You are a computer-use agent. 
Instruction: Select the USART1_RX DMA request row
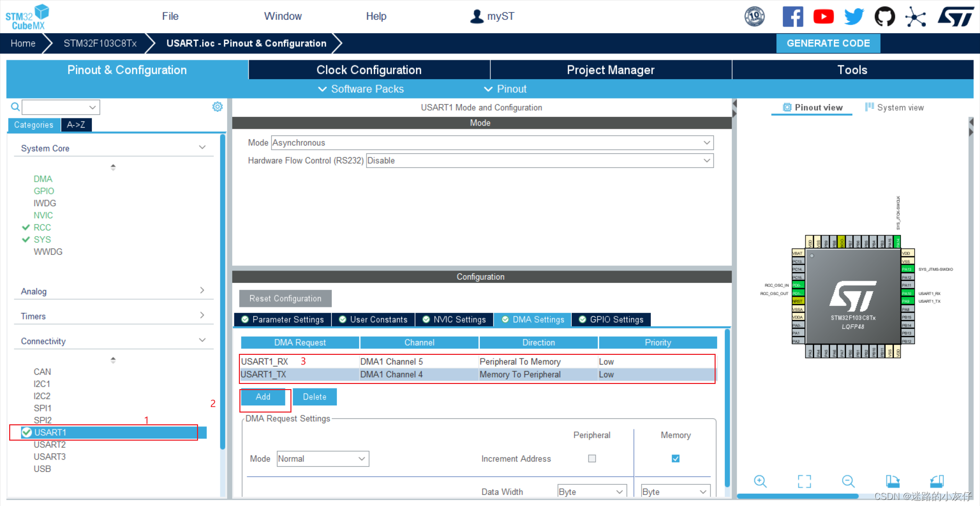point(478,362)
